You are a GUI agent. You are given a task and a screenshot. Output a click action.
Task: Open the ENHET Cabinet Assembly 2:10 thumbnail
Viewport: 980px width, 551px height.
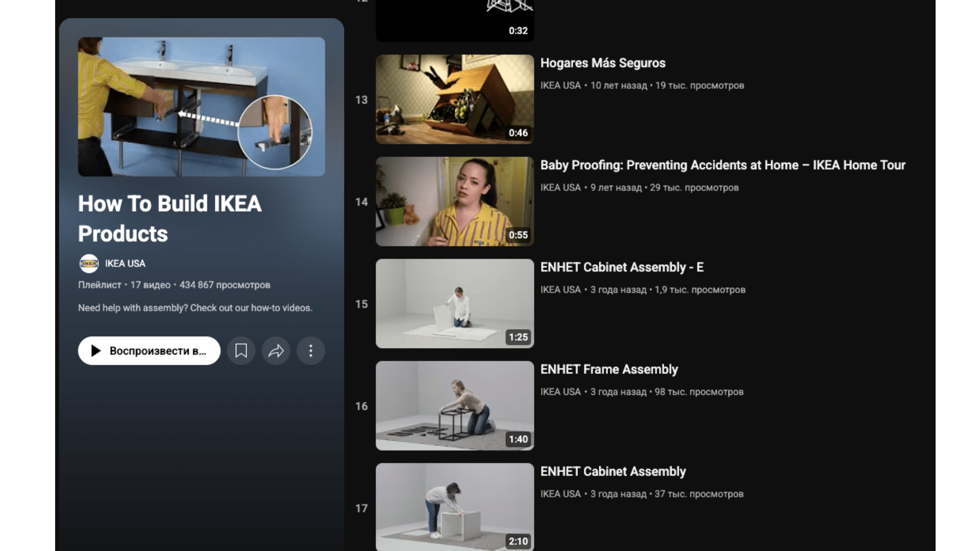(454, 506)
